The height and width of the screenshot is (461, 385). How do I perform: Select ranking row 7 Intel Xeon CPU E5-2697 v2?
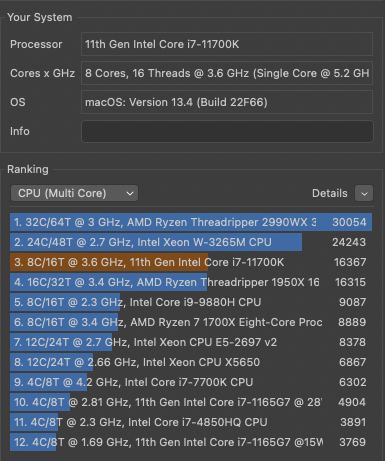click(x=191, y=342)
